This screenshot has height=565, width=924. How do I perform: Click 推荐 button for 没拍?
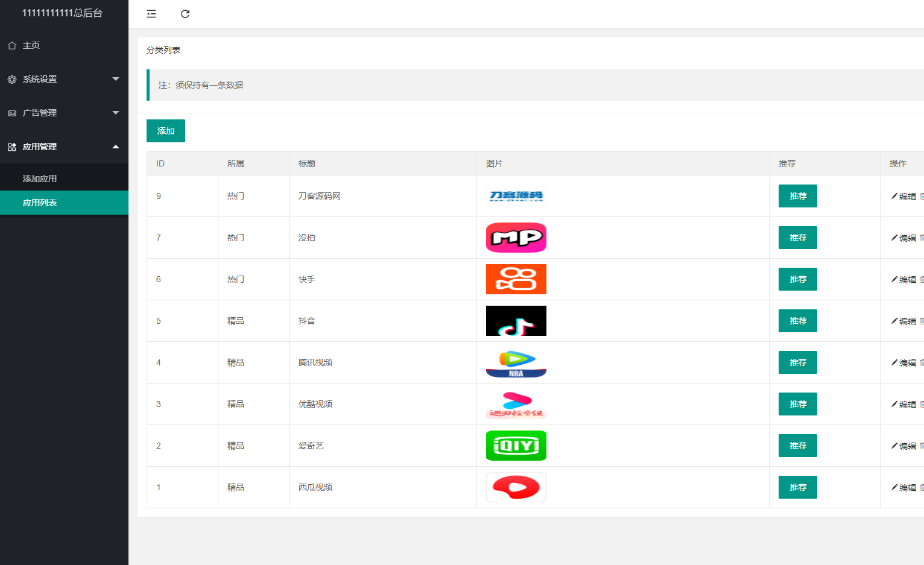pyautogui.click(x=798, y=238)
